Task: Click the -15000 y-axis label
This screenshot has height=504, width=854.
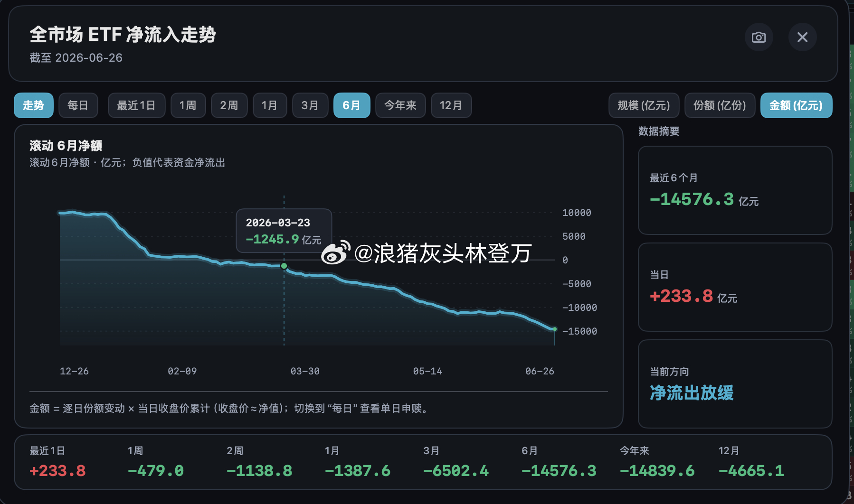Action: 579,331
